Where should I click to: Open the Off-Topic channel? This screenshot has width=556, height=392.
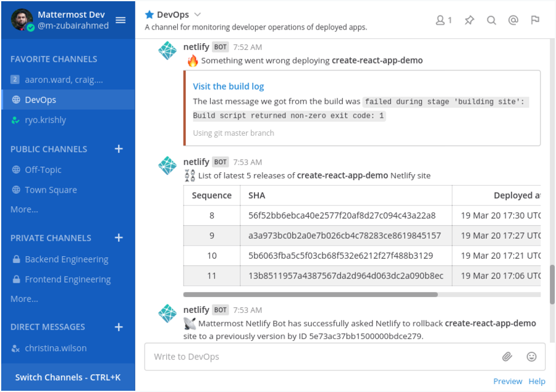click(x=68, y=170)
